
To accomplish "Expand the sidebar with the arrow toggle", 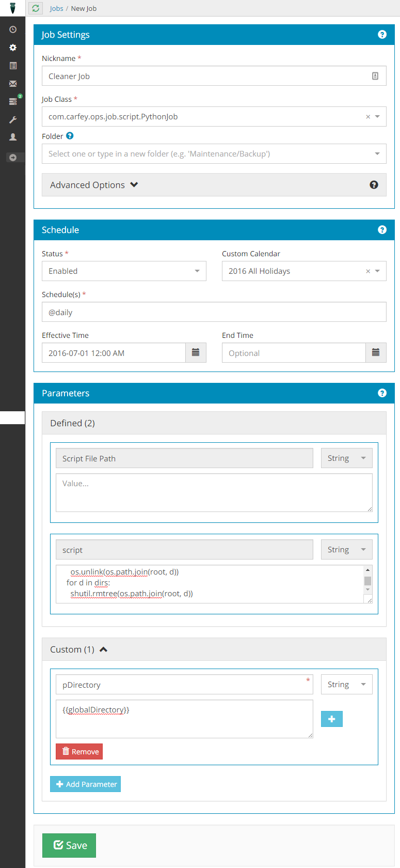I will tap(13, 158).
